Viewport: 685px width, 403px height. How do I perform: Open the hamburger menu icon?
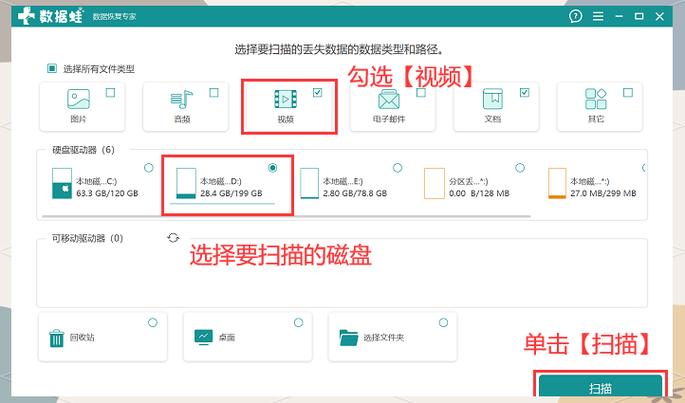tap(598, 16)
